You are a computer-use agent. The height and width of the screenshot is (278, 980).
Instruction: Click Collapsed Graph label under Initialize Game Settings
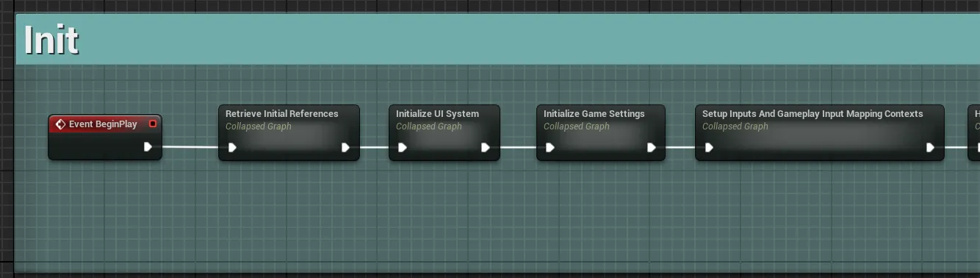[577, 126]
